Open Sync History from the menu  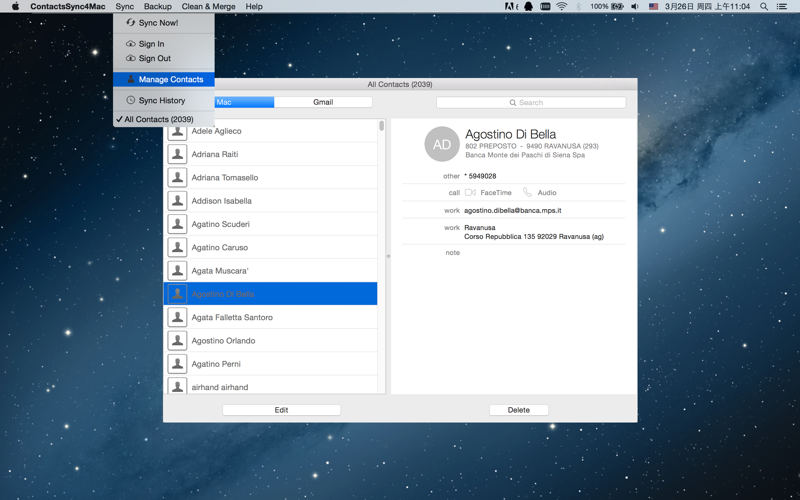164,101
